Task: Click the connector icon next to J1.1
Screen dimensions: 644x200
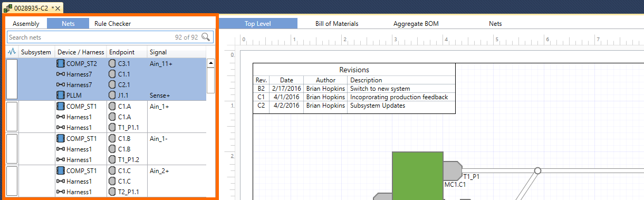Action: point(112,96)
